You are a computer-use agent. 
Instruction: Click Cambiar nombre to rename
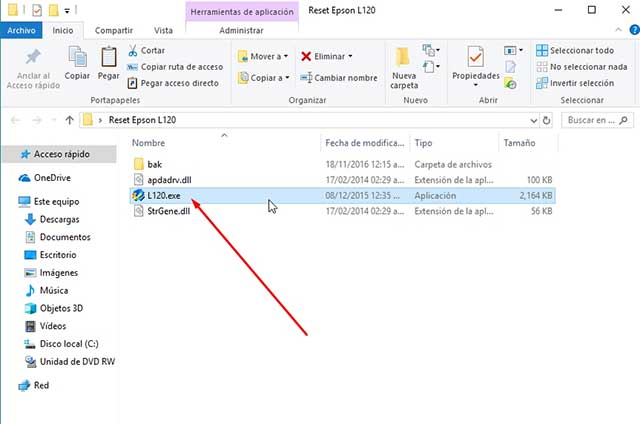point(339,78)
